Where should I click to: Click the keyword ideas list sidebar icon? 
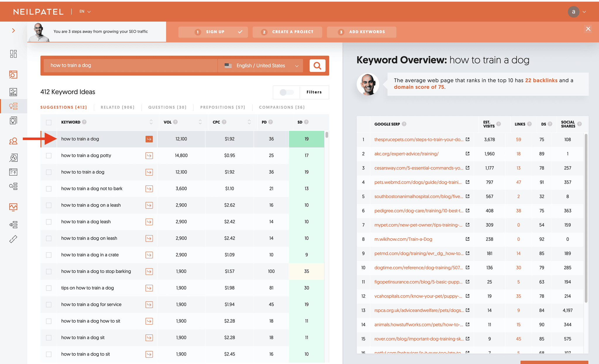13,106
